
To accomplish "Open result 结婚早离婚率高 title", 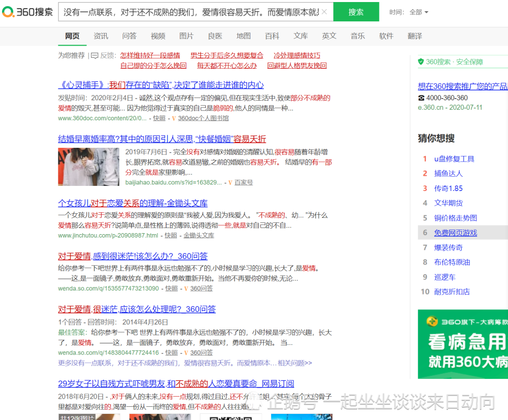I will tap(162, 139).
